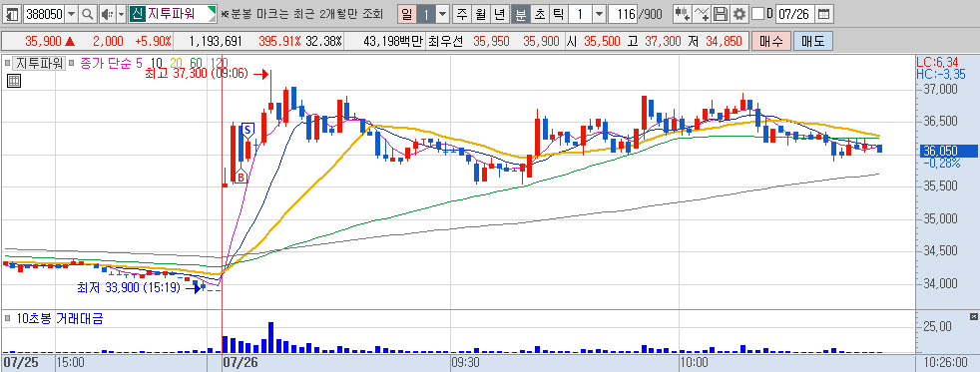The image size is (980, 372).
Task: Click the 395.91% volume ratio value
Action: pyautogui.click(x=280, y=42)
